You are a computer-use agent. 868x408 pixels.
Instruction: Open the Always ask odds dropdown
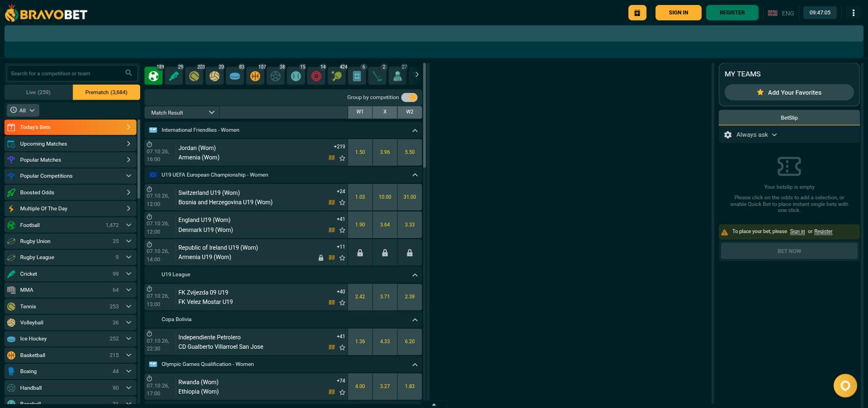click(x=756, y=135)
